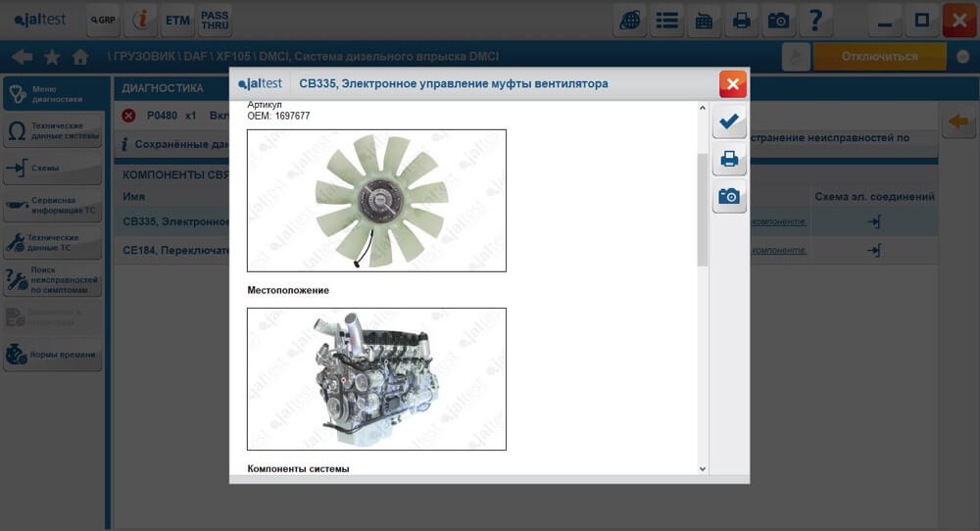Click Jaltest logo in the top-left
The width and height of the screenshot is (980, 531).
click(x=40, y=20)
